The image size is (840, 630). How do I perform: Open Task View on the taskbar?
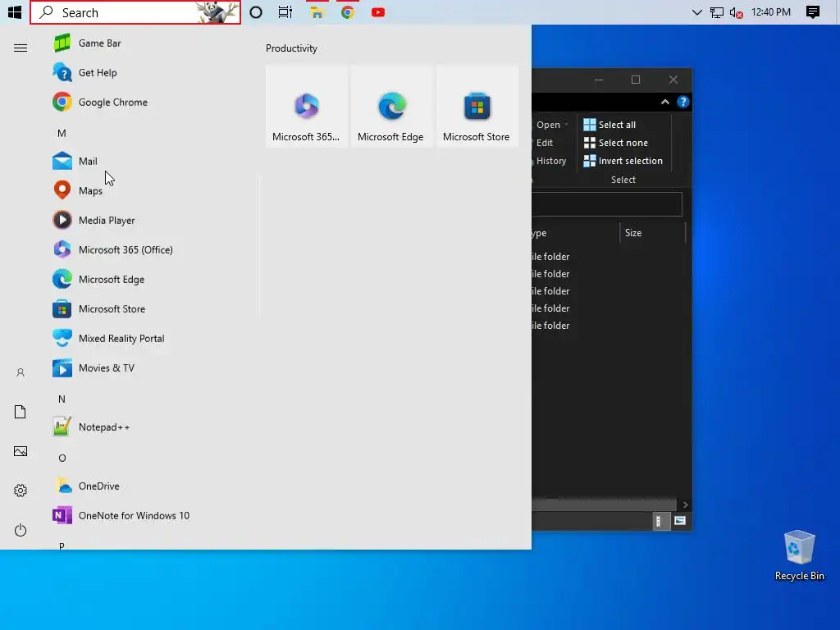(x=285, y=12)
